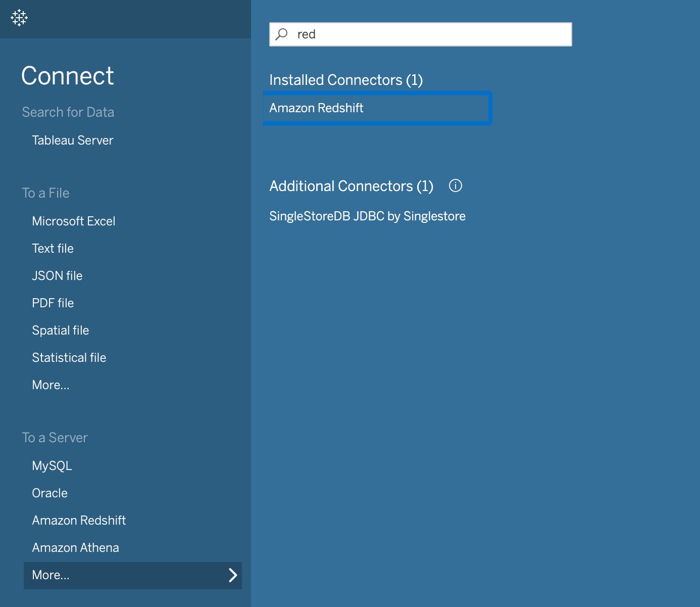This screenshot has width=700, height=607.
Task: Click the More... server list item
Action: (133, 575)
